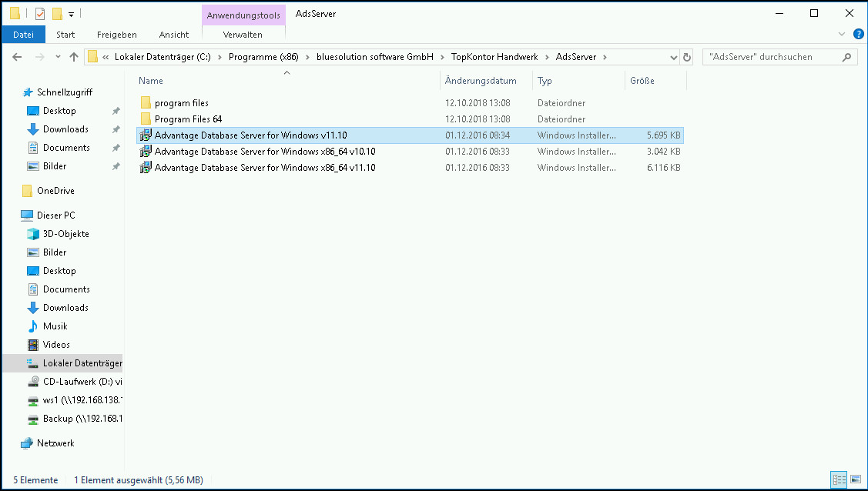Image resolution: width=868 pixels, height=491 pixels.
Task: Open the Verwalten tab under Anwendungstools
Action: 243,35
